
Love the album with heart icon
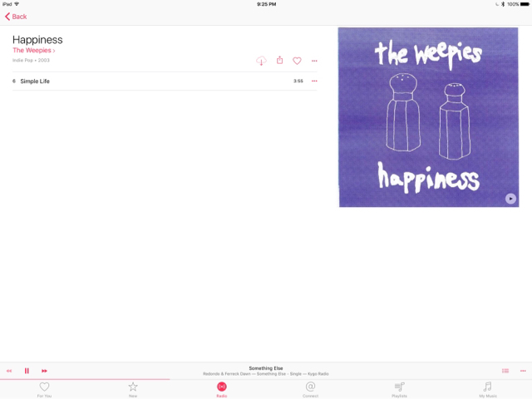coord(297,61)
